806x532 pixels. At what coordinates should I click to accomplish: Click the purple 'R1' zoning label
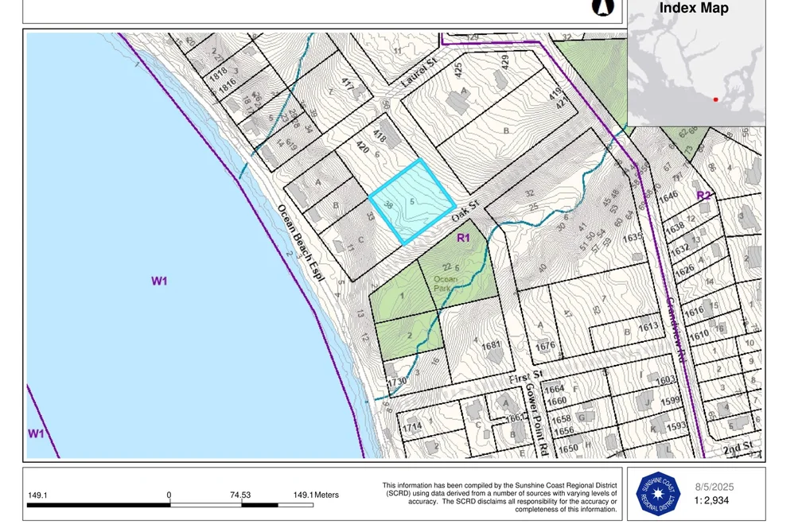(463, 238)
